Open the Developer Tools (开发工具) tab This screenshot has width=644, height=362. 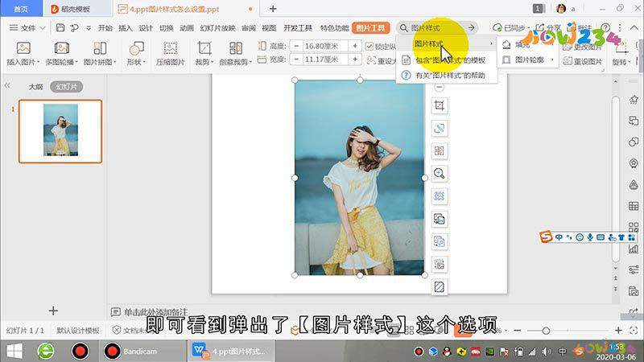tap(297, 28)
